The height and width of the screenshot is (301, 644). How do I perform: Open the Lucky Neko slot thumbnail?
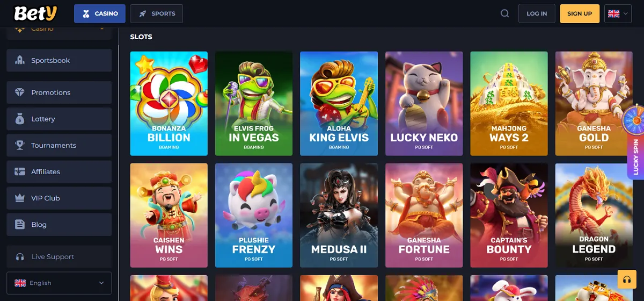click(x=424, y=103)
